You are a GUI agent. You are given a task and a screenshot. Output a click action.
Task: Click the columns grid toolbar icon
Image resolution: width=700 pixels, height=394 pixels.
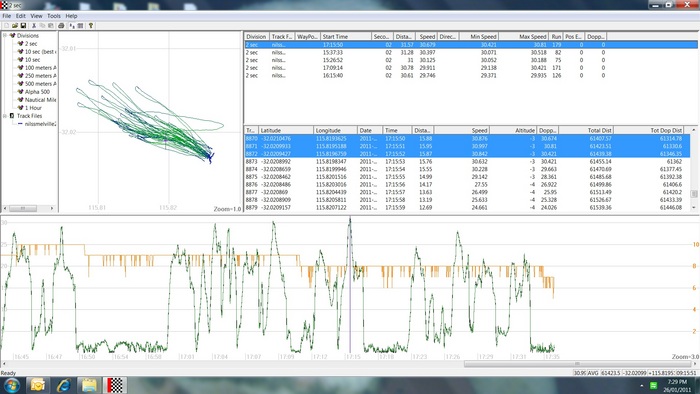tap(80, 25)
